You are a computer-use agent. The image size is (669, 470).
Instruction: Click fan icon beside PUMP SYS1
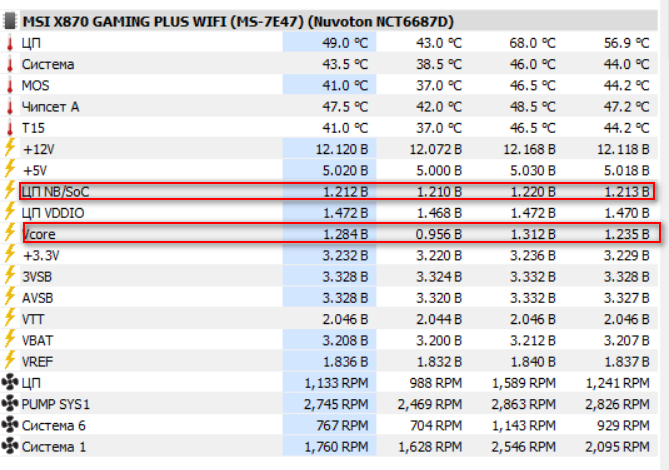pos(10,403)
